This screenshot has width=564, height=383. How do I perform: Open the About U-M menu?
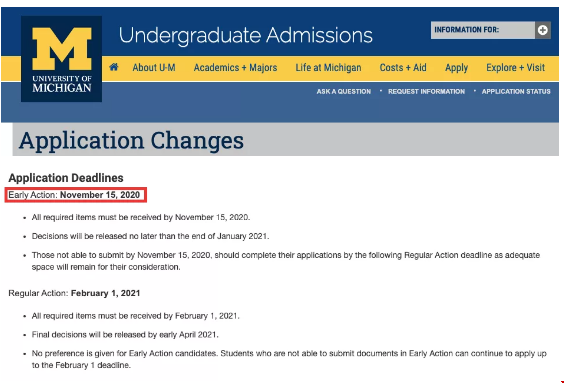(x=154, y=68)
